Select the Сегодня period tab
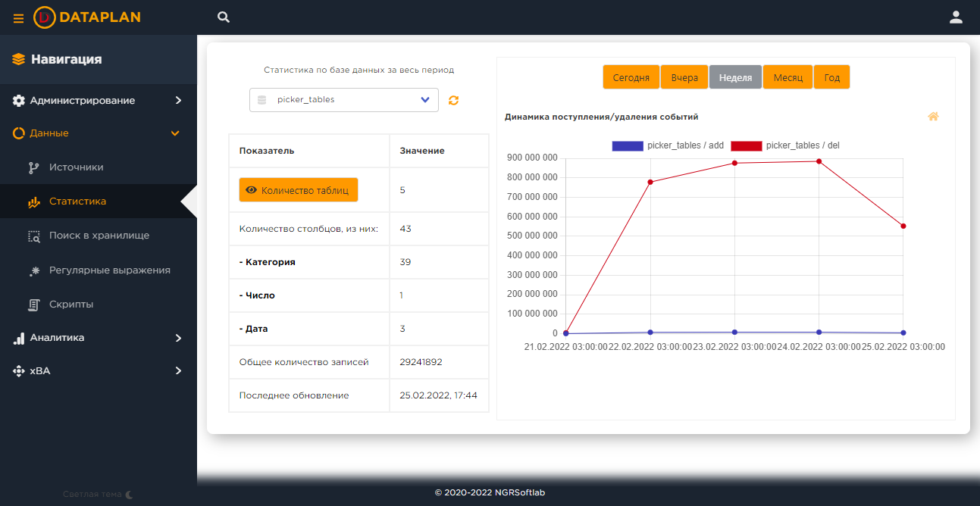 pyautogui.click(x=631, y=77)
